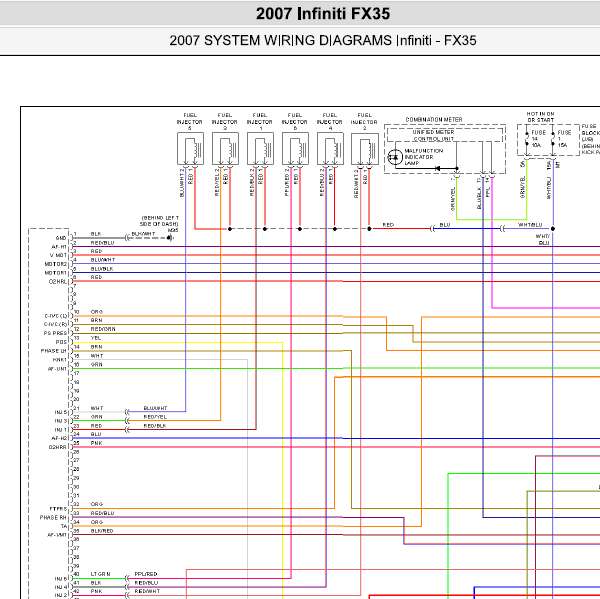Click the PPL/RED label beside pin 40 connector
Image resolution: width=600 pixels, height=599 pixels.
click(x=146, y=574)
